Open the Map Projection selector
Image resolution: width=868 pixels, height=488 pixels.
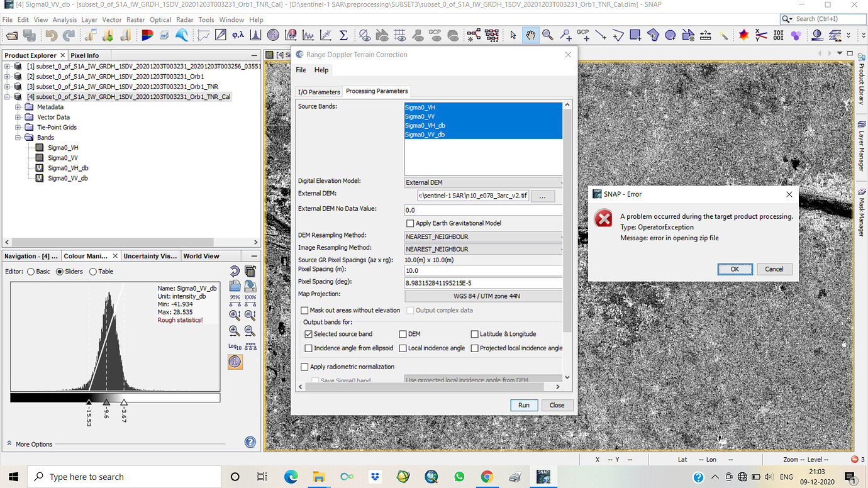click(482, 296)
